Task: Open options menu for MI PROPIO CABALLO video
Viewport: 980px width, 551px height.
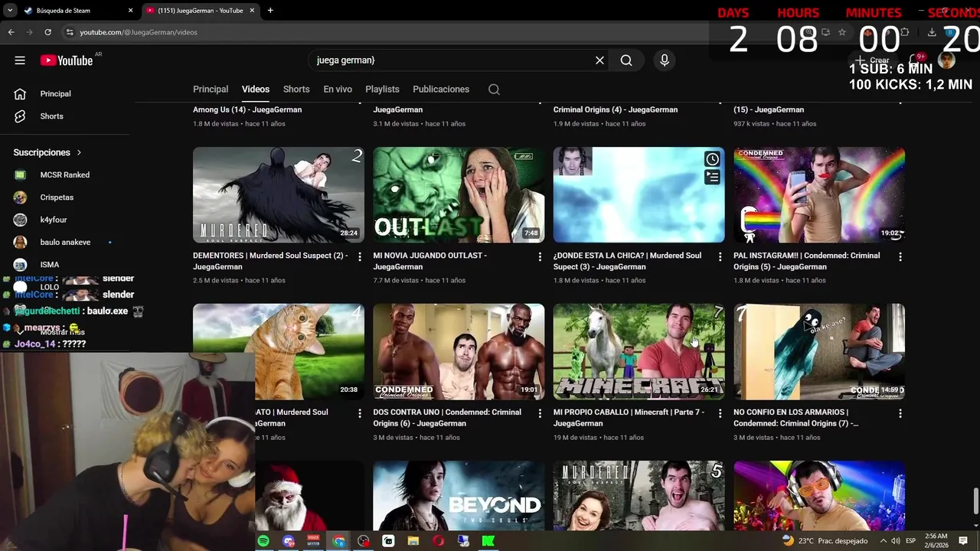Action: tap(720, 413)
